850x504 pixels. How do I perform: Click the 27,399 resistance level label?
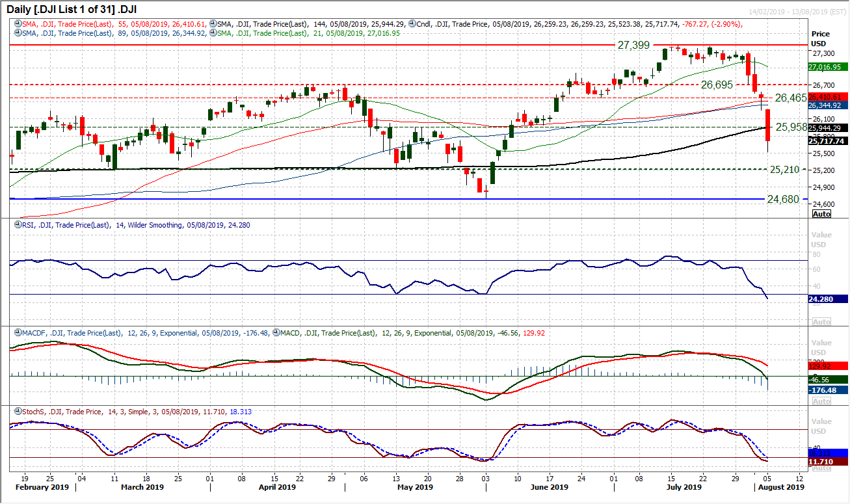pos(632,46)
